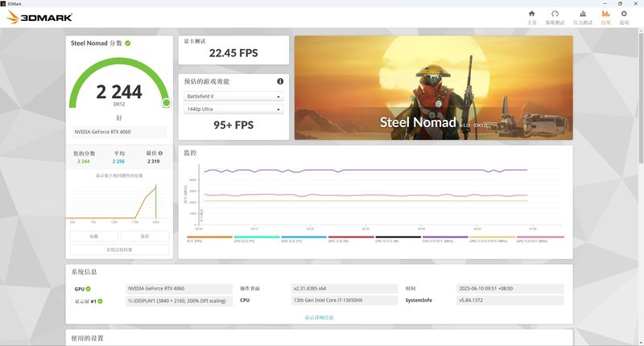Toggle the GPU 内存时钟频率 (MHz) legend item
The width and height of the screenshot is (644, 346).
(x=493, y=239)
